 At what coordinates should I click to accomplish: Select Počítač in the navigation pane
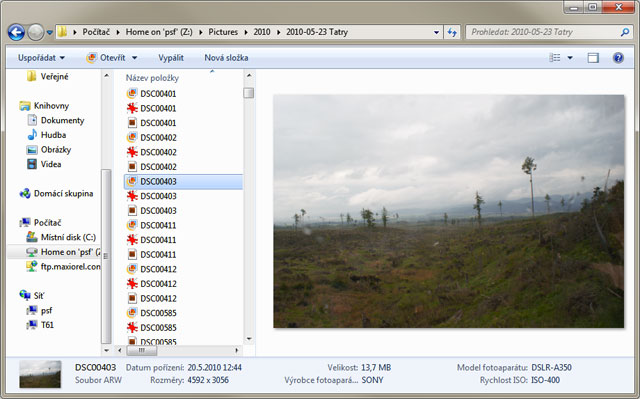click(x=40, y=223)
